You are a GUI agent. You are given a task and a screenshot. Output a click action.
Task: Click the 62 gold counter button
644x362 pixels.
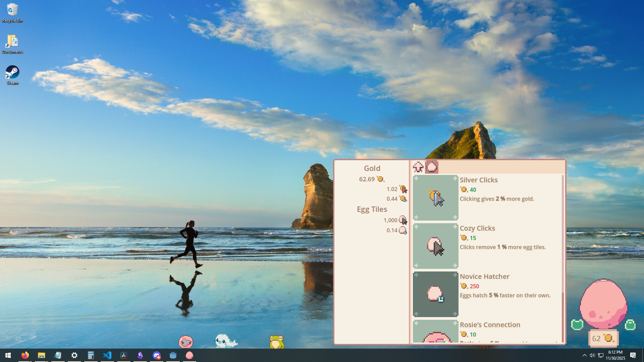click(x=603, y=339)
